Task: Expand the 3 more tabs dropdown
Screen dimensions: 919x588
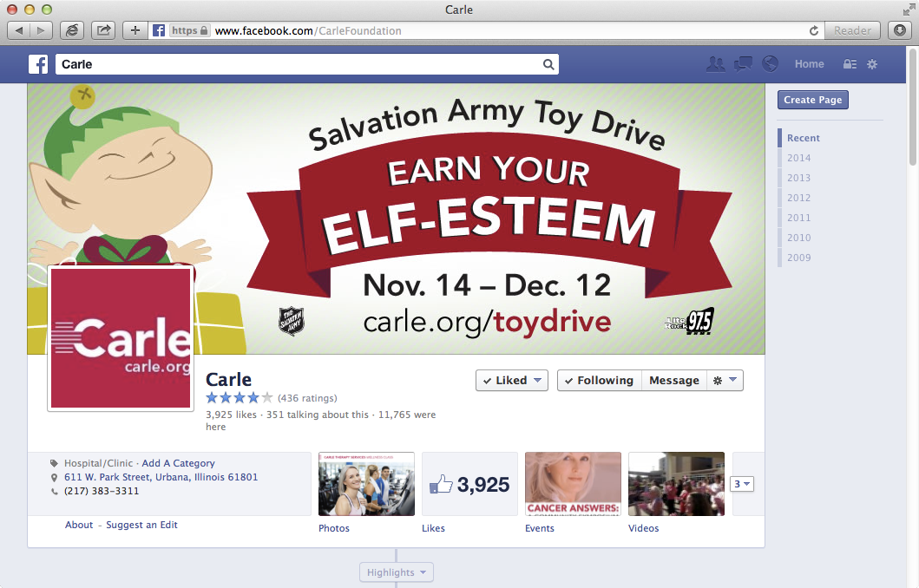Action: click(742, 484)
